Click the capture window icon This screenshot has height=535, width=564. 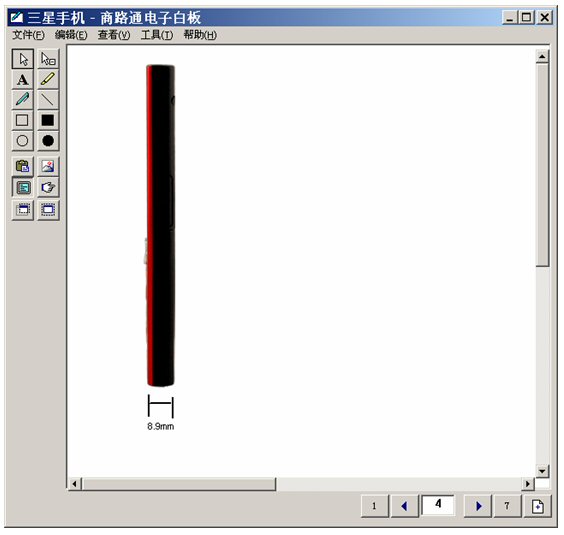tap(23, 209)
